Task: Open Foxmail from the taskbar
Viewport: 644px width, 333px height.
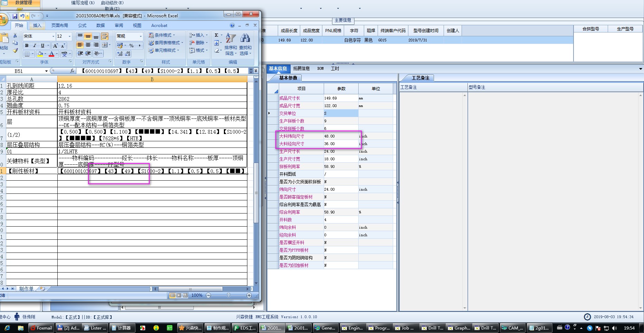Action: [41, 328]
